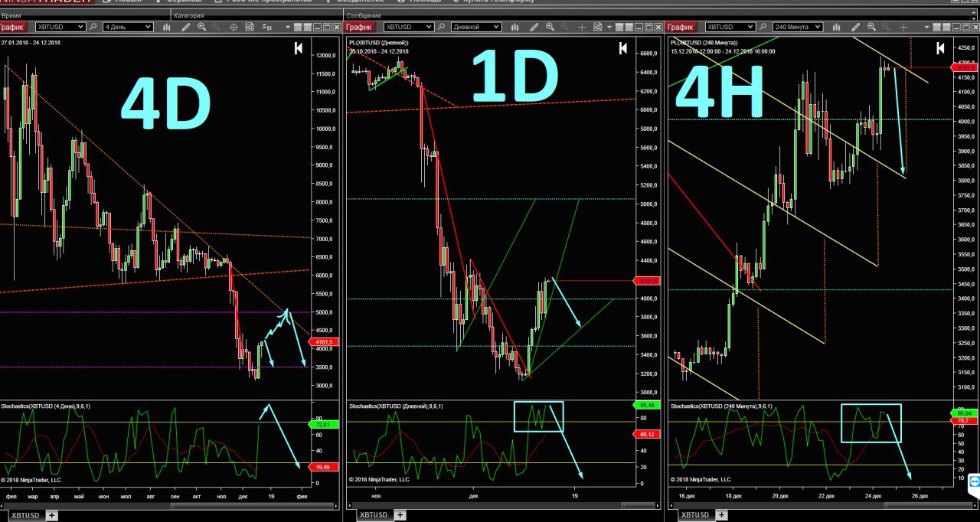This screenshot has width=980, height=522.
Task: Enable crosshair cursor in 4 День chart
Action: [234, 27]
